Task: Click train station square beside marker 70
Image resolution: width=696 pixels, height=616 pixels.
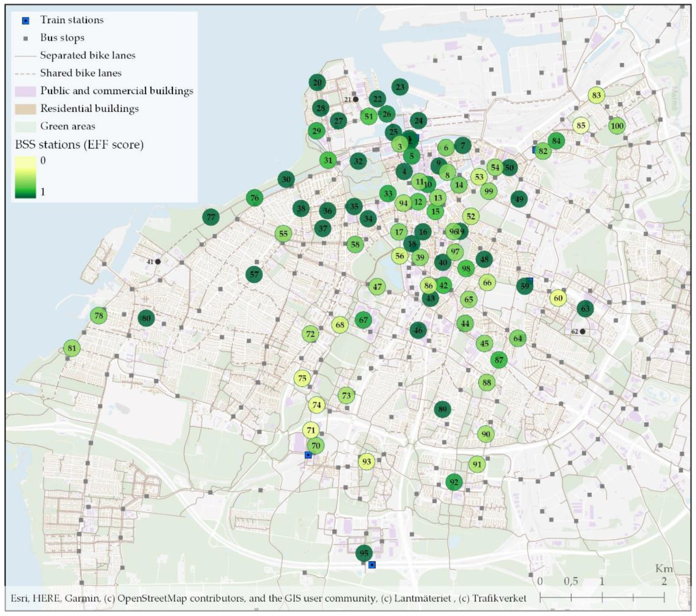Action: coord(308,455)
